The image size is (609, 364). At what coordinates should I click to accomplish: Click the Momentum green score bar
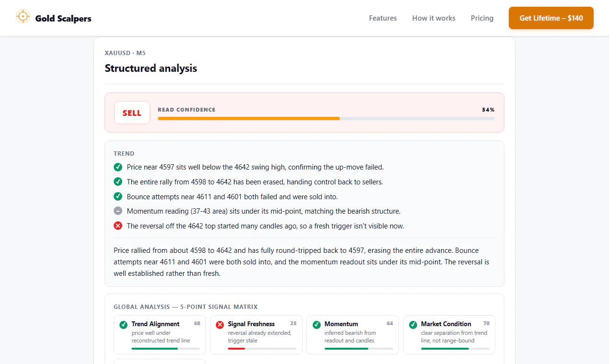[x=359, y=349]
